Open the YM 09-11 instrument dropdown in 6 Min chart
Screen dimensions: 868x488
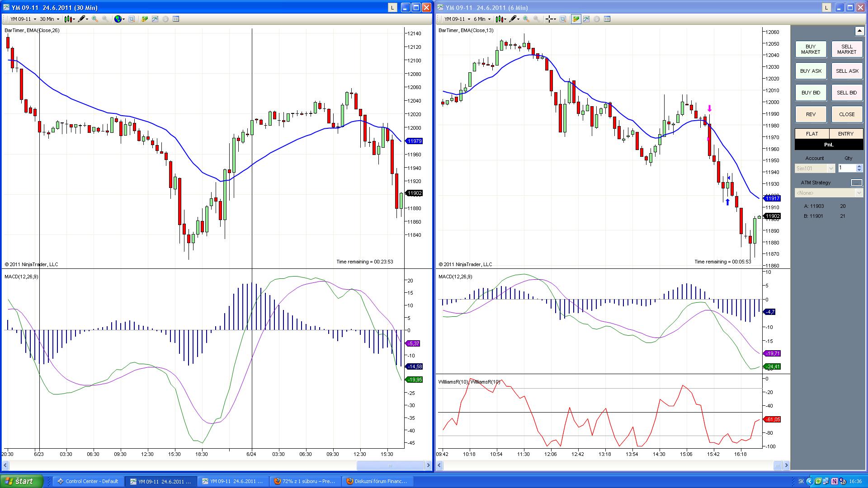pos(457,19)
